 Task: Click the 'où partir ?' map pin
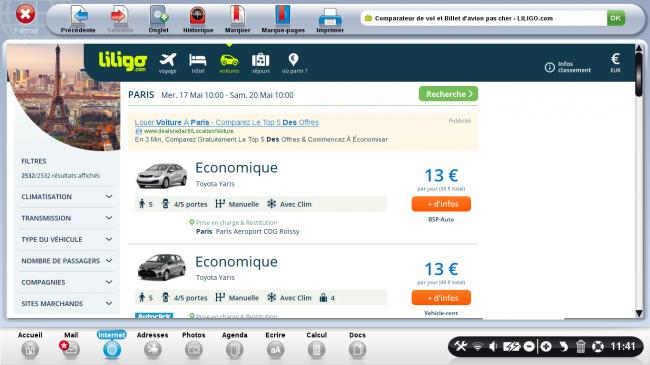[x=294, y=63]
